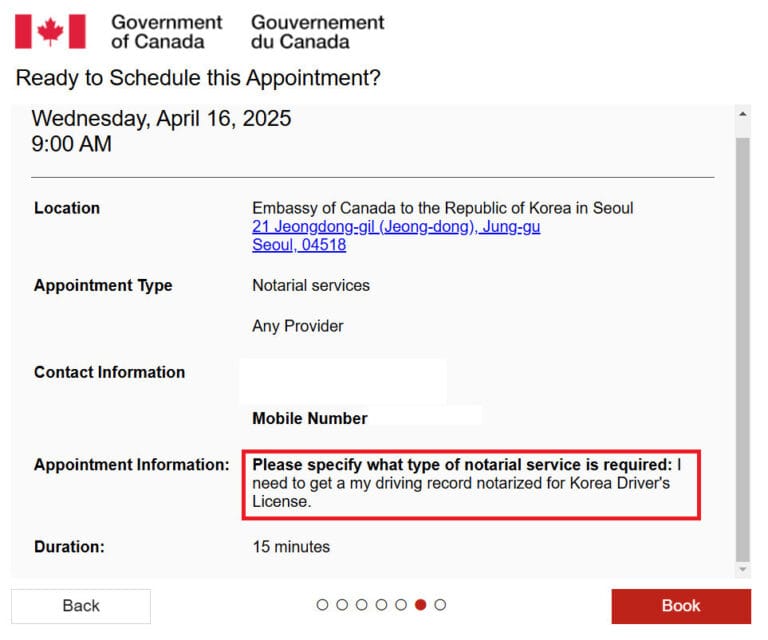Select the first step indicator dot
Viewport: 768px width, 640px height.
(x=322, y=605)
